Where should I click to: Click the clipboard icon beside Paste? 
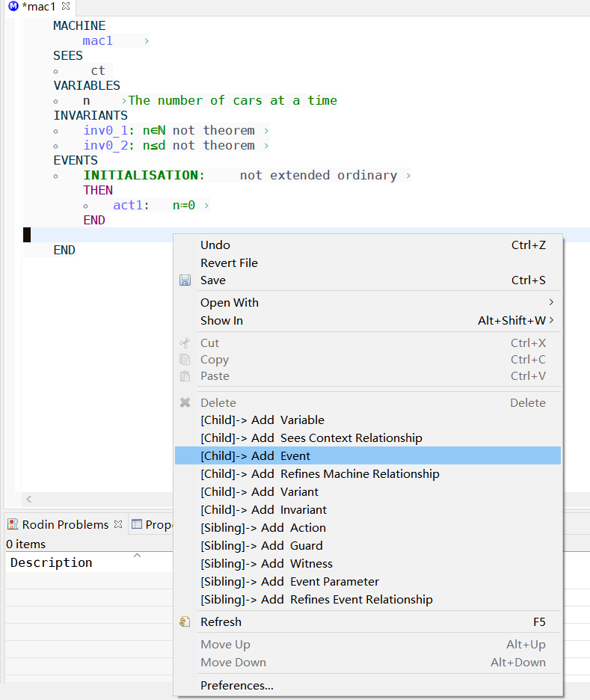(185, 376)
